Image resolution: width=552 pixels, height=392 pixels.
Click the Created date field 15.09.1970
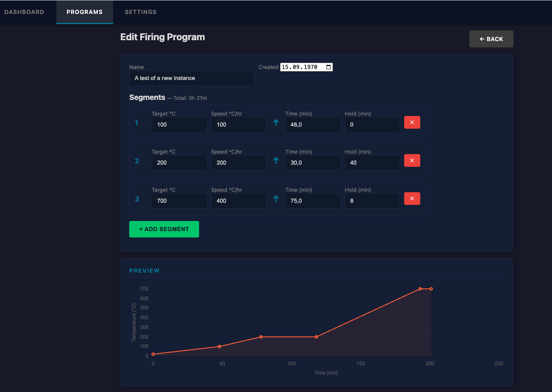point(306,67)
